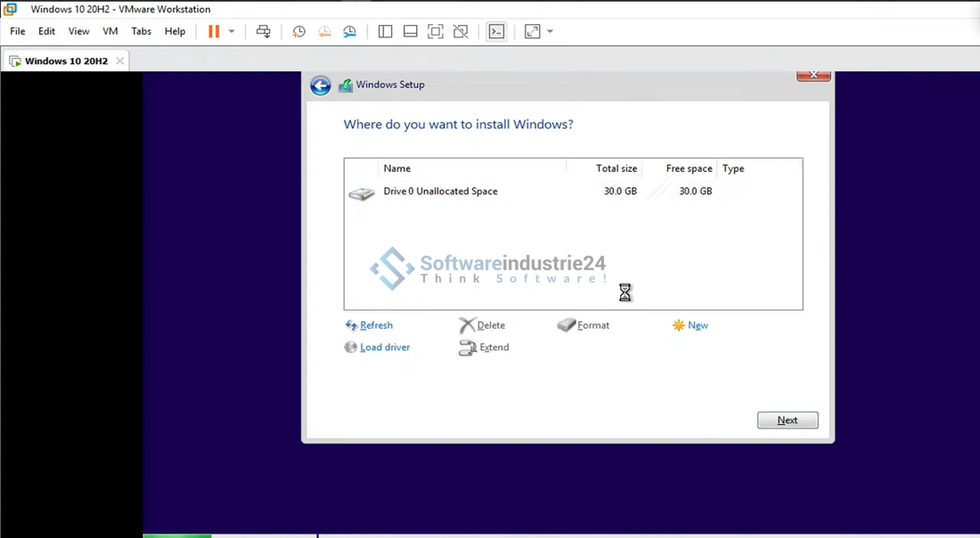The image size is (980, 538).
Task: Expand the stretch guest dropdown arrow
Action: pos(550,31)
